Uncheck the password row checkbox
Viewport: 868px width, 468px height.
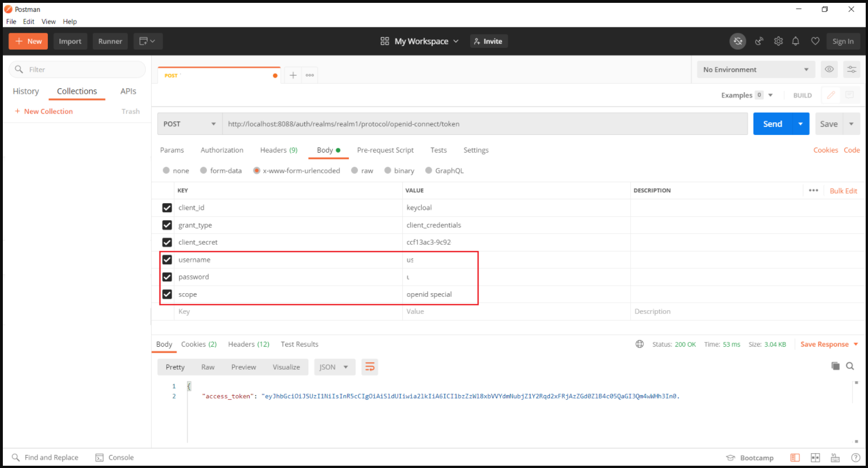[167, 277]
